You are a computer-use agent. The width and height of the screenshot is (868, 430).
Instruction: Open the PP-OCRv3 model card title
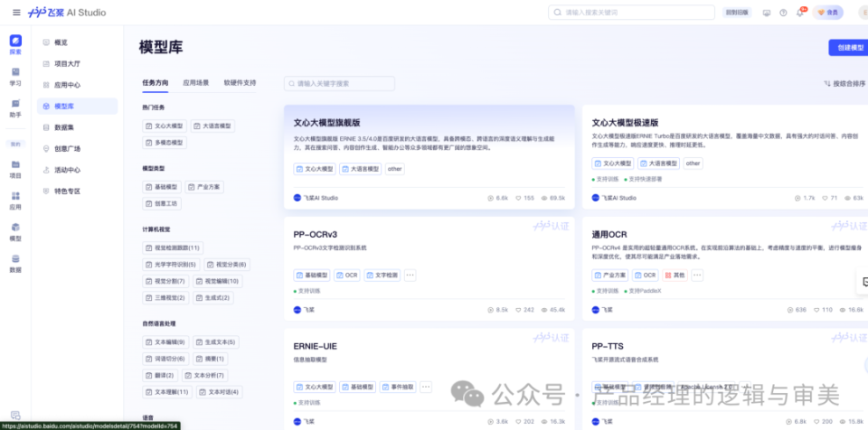pos(315,235)
